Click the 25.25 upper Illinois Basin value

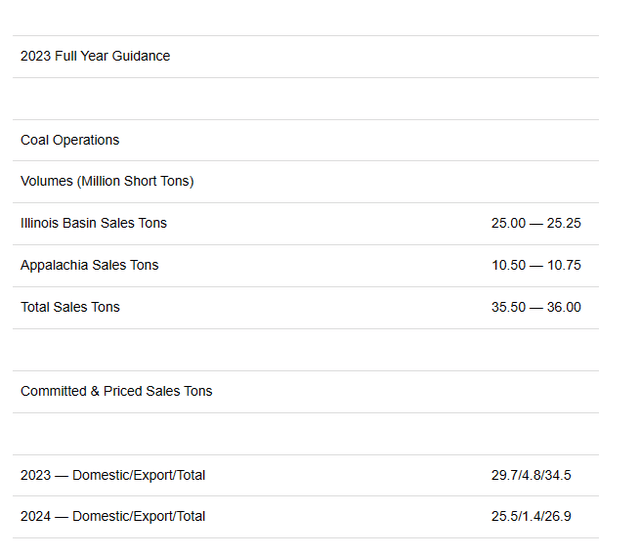pos(563,223)
